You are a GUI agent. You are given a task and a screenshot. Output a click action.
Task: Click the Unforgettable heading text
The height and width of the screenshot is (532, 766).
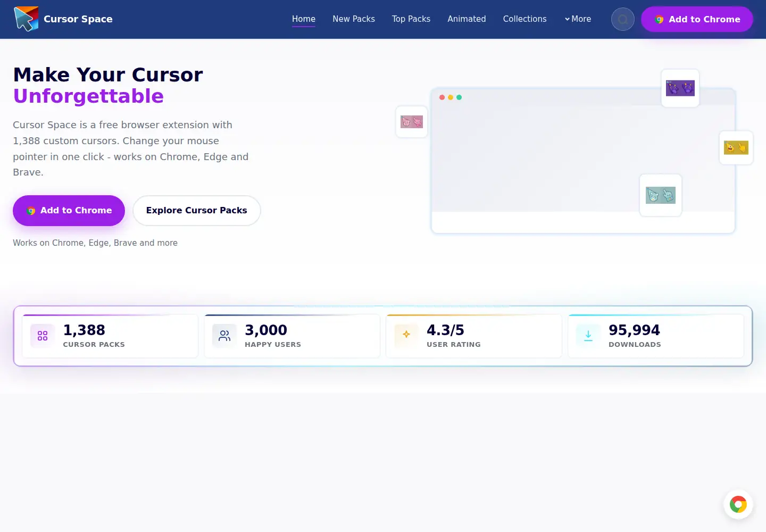(88, 96)
